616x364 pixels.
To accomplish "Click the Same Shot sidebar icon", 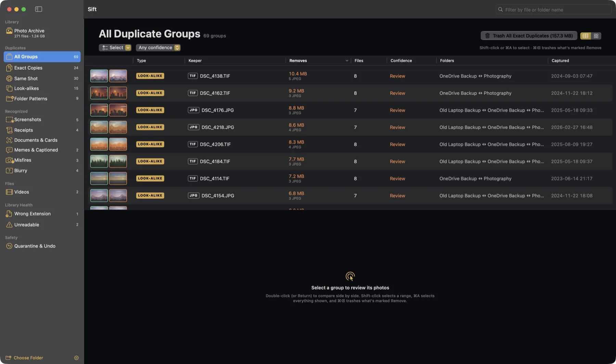I will [x=9, y=78].
